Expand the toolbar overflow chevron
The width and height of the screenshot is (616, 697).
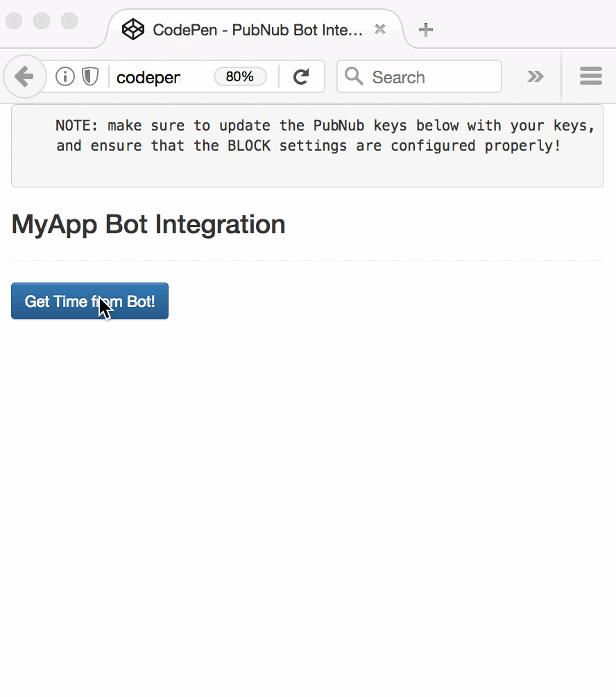(x=535, y=76)
